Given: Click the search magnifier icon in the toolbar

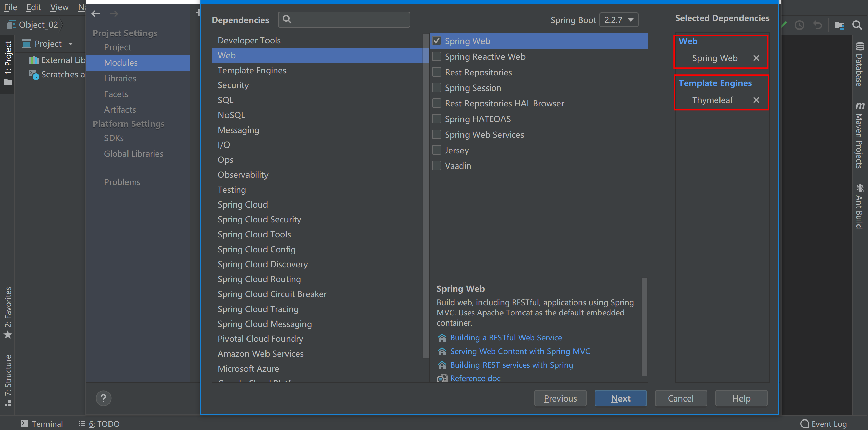Looking at the screenshot, I should coord(857,25).
